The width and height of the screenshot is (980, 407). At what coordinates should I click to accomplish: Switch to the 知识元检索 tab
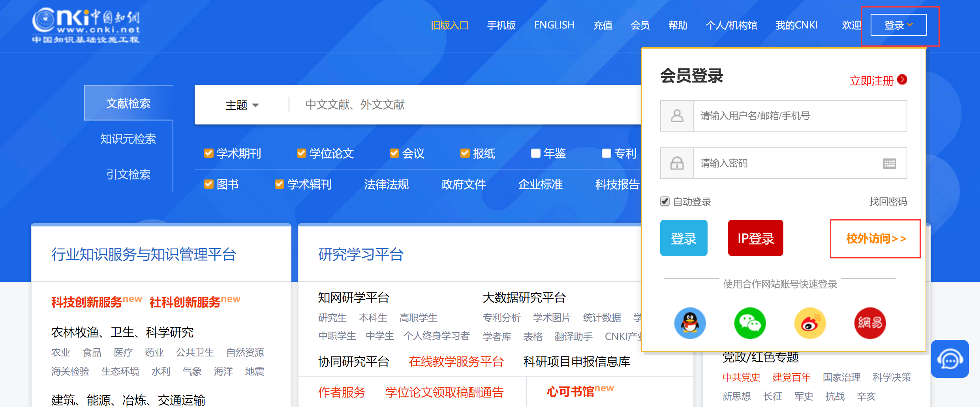point(128,139)
